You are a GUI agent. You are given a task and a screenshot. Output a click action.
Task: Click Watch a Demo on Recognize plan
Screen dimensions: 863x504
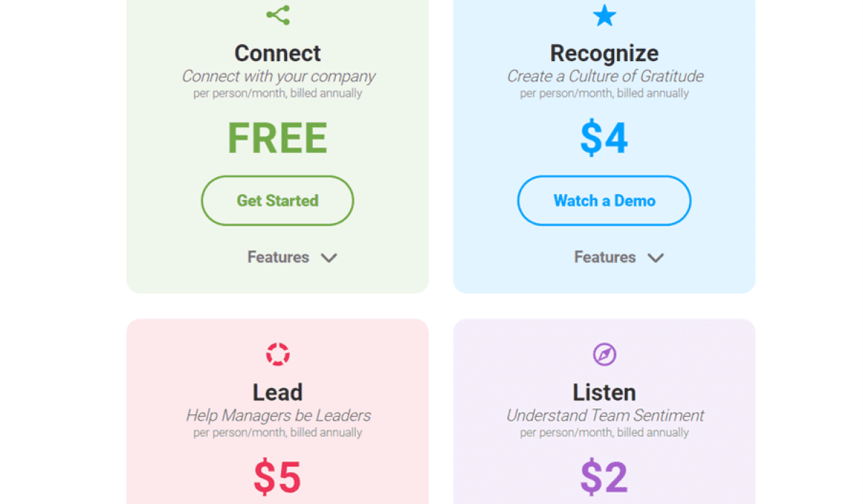604,201
